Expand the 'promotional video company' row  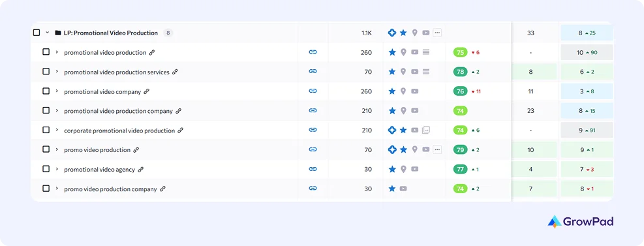tap(57, 91)
